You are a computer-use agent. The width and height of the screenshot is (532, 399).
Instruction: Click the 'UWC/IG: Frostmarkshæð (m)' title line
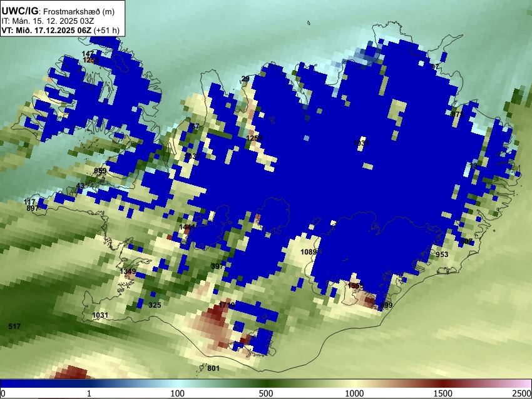tap(58, 11)
